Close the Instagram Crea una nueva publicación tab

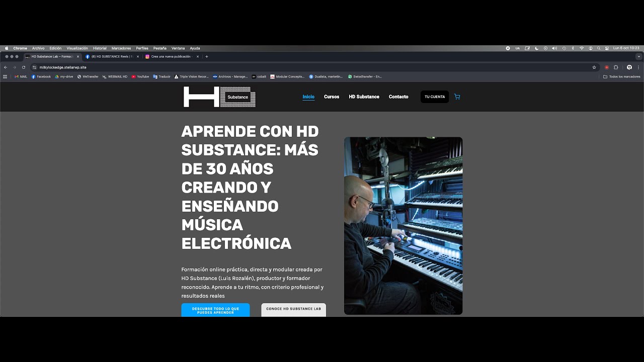tap(198, 56)
